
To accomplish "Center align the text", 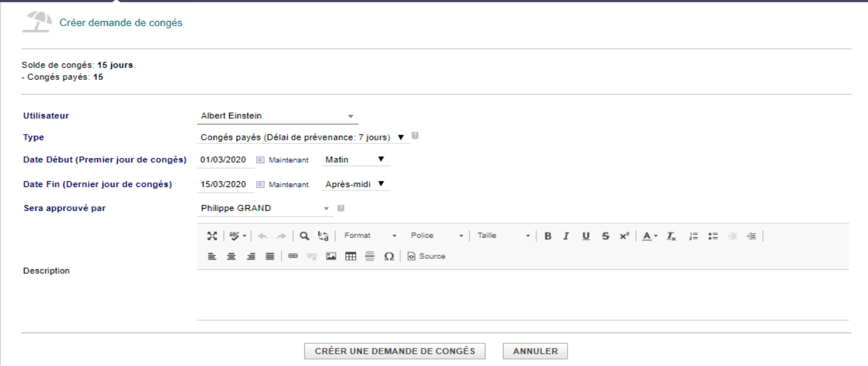I will [x=232, y=256].
